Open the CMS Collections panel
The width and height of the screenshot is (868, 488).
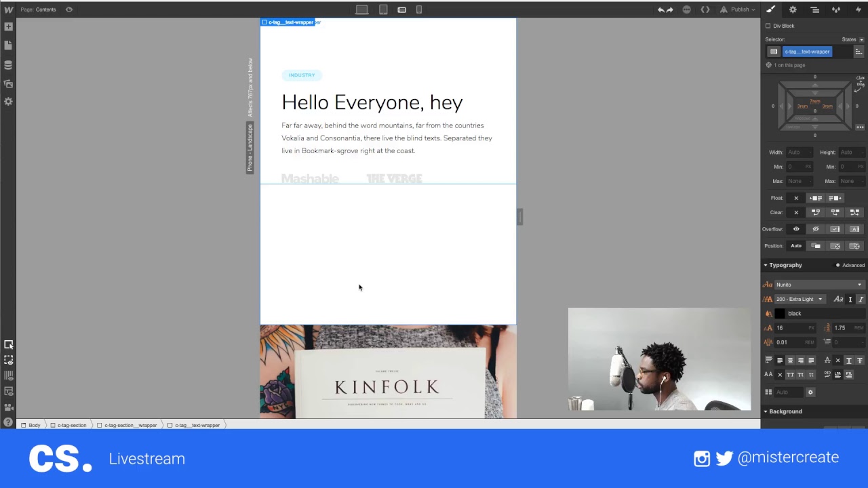(8, 65)
